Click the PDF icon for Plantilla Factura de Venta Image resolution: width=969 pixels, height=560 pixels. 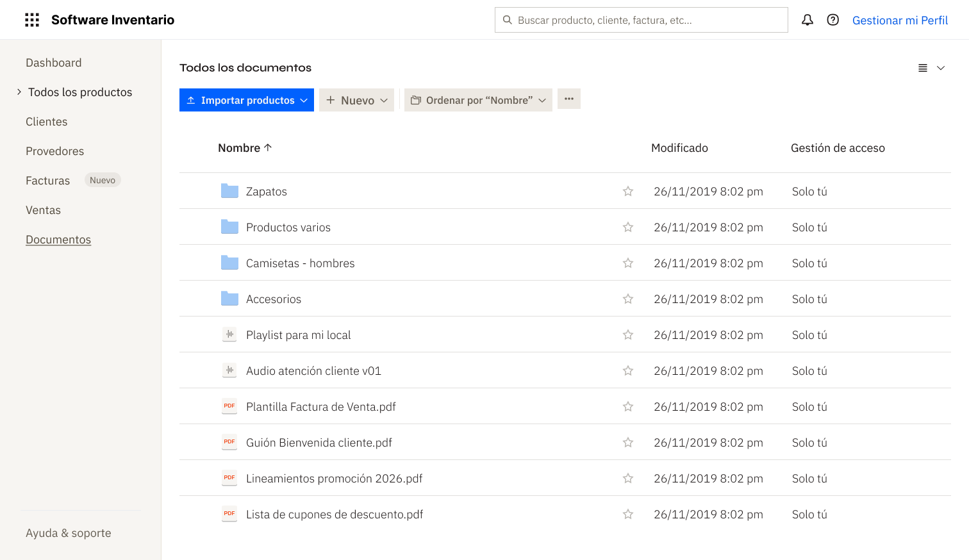pyautogui.click(x=229, y=406)
